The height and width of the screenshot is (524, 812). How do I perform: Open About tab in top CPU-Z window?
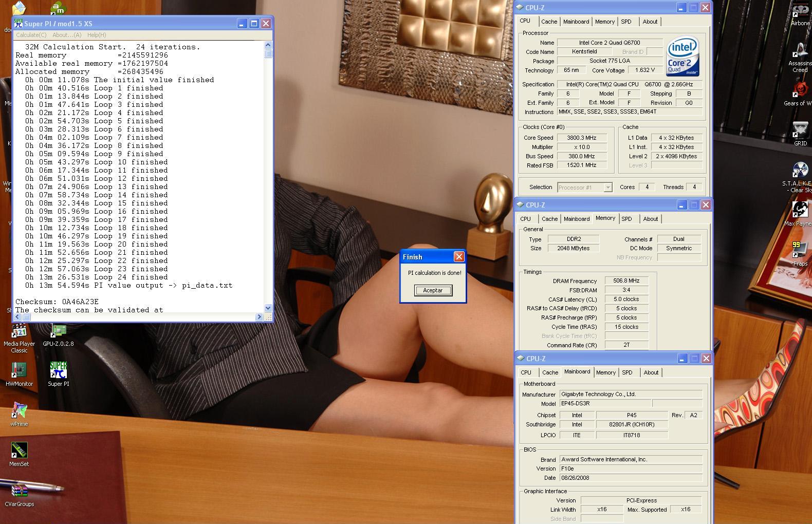pyautogui.click(x=650, y=22)
